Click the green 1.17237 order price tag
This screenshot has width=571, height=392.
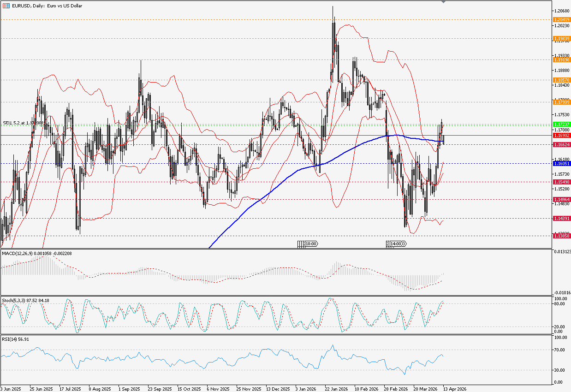coord(561,125)
